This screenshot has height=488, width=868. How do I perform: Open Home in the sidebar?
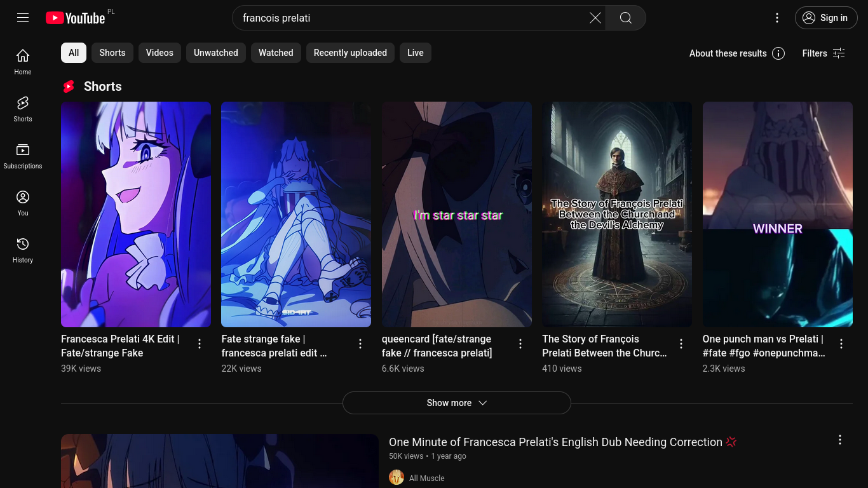pyautogui.click(x=23, y=62)
